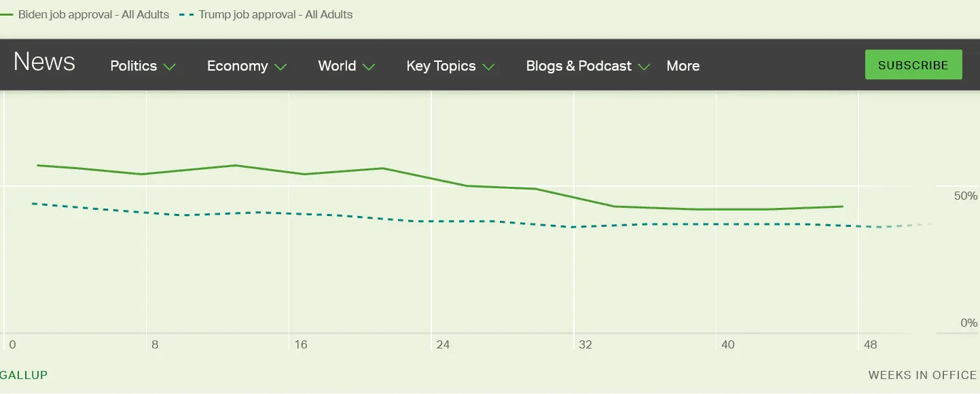The width and height of the screenshot is (980, 394).
Task: Click the dashed teal Trump legend line
Action: click(187, 14)
